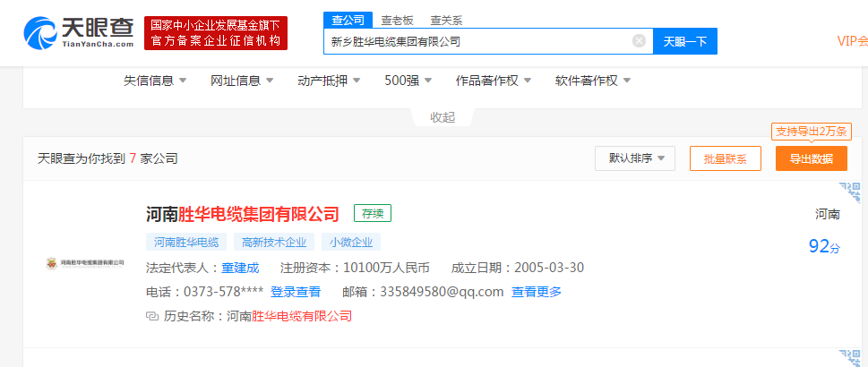Viewport: 868px width, 367px height.
Task: Click the establishment date 2005-03-30
Action: click(x=549, y=268)
